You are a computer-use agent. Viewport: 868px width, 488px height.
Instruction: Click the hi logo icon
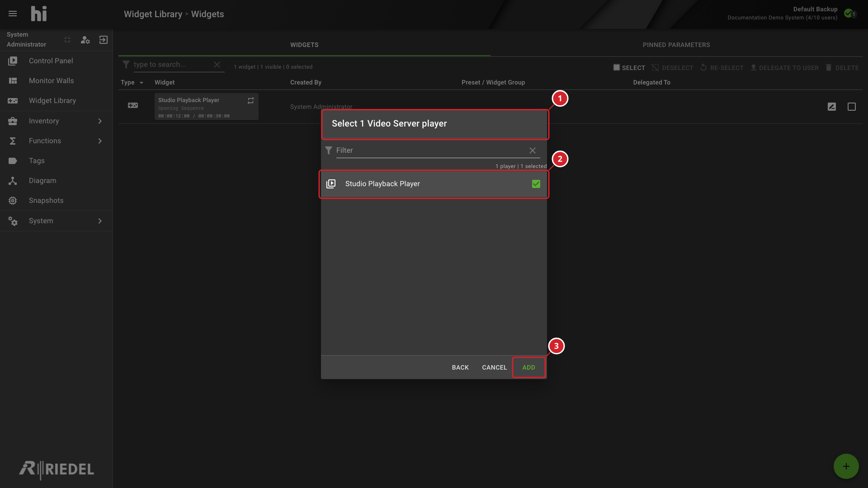[39, 14]
